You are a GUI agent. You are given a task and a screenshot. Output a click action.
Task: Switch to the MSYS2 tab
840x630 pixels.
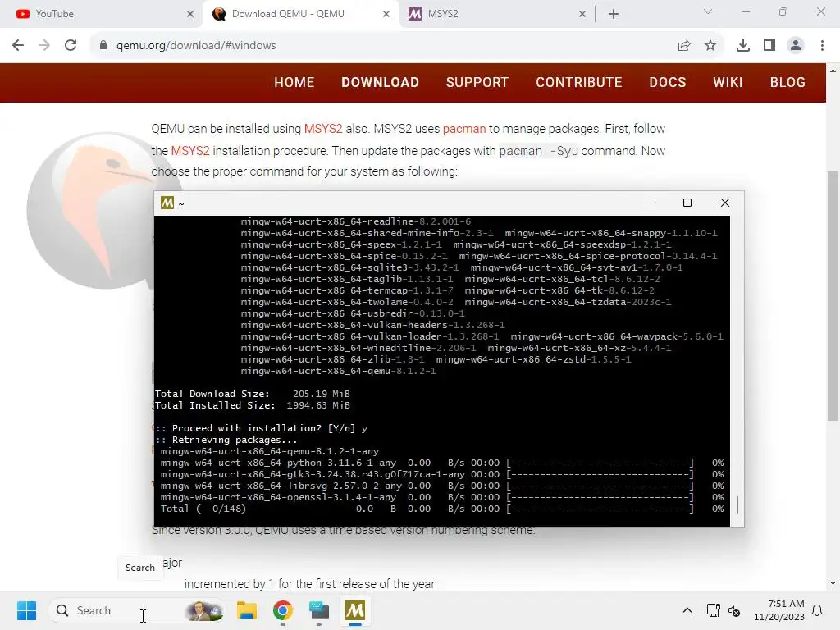tap(495, 14)
